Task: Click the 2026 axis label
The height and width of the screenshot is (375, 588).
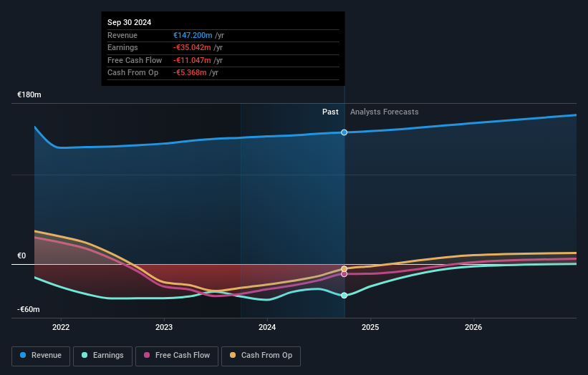Action: 473,327
